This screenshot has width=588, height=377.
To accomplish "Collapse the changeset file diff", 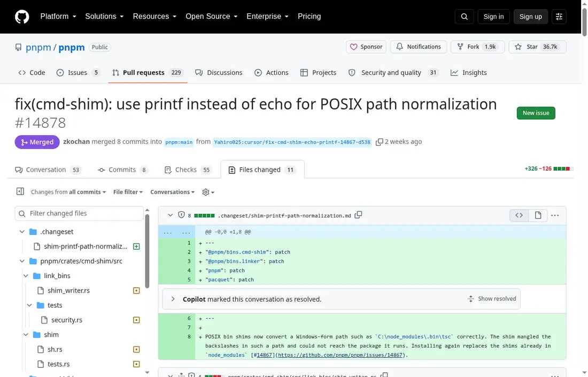I will point(170,216).
